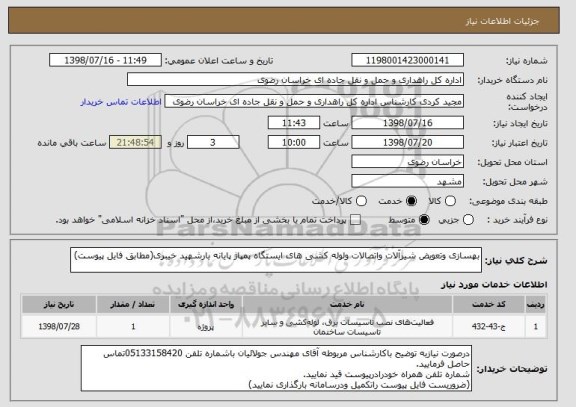This screenshot has height=407, width=576.
Task: Click the delivery city field مشهد
Action: (407, 181)
